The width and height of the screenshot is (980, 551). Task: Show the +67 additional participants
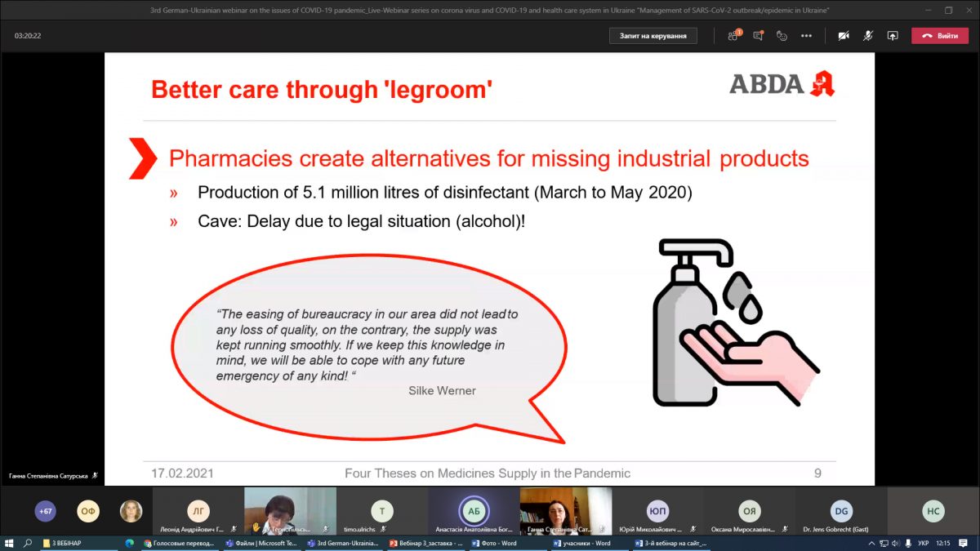(x=45, y=511)
